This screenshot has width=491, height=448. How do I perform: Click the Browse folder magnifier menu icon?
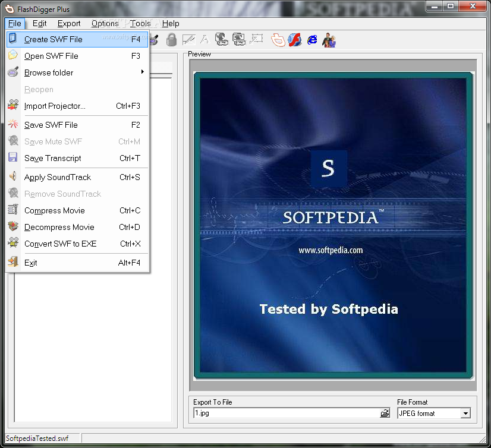[x=13, y=72]
